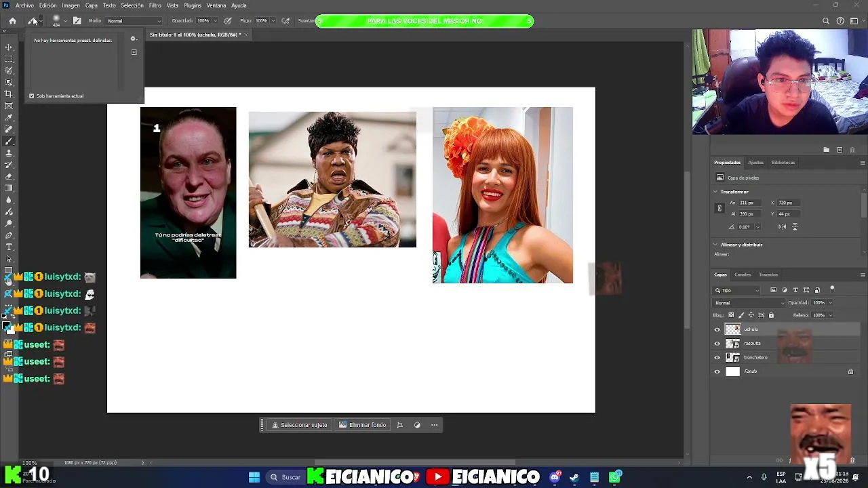Toggle layer filtering switch
The image size is (868, 488).
[x=832, y=289]
